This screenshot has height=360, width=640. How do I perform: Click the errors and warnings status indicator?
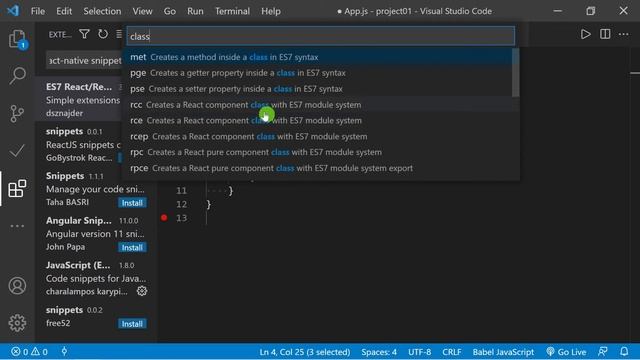pos(29,352)
